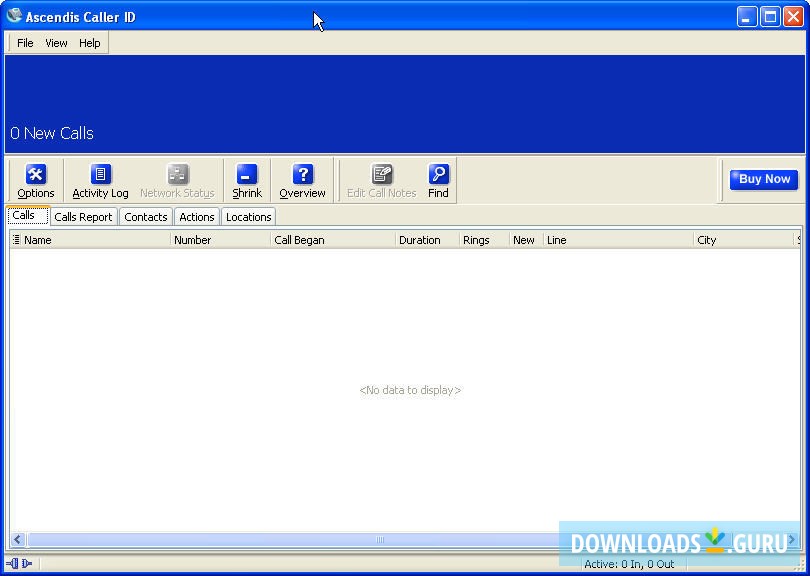Sort by the Call Began column

click(333, 240)
